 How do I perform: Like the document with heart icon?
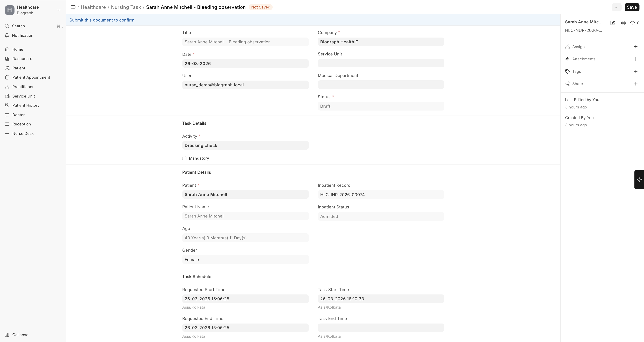tap(632, 23)
